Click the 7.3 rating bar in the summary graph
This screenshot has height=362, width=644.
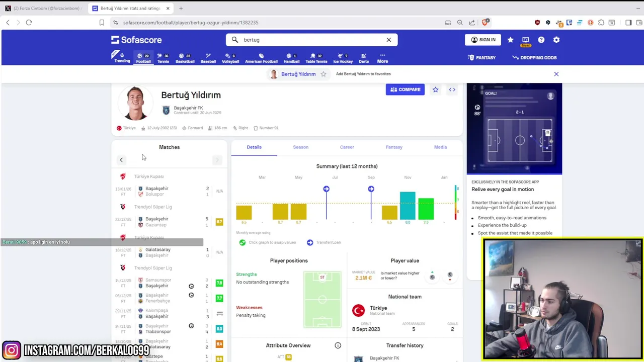coord(426,209)
